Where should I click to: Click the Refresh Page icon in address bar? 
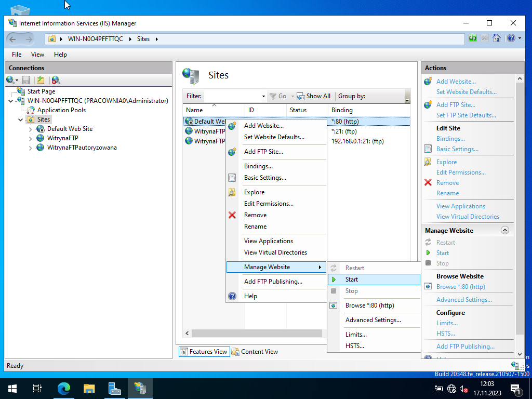click(473, 38)
